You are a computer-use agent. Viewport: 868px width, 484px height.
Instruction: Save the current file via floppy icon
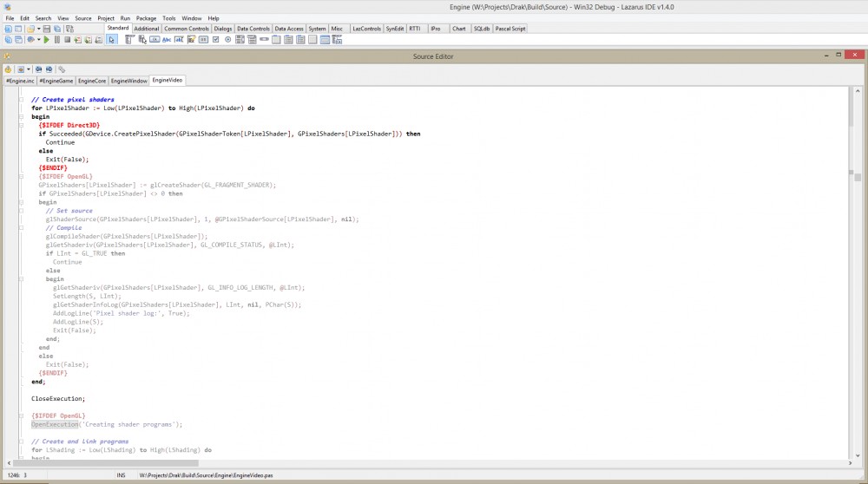(x=45, y=29)
